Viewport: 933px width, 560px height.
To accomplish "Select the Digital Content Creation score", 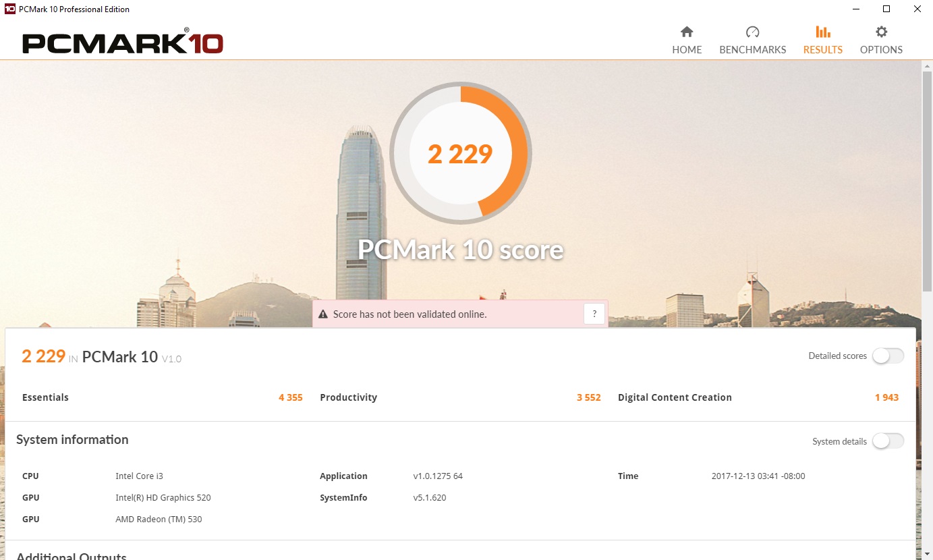I will pos(886,397).
